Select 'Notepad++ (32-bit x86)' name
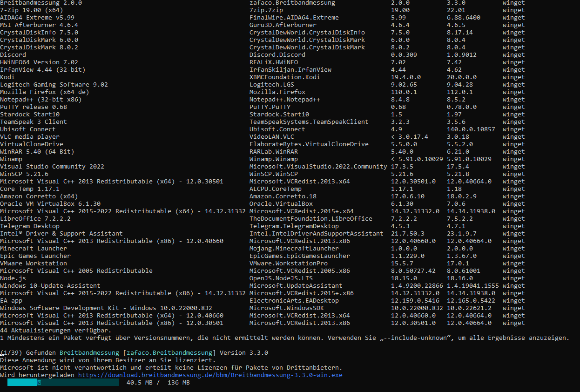 [41, 100]
